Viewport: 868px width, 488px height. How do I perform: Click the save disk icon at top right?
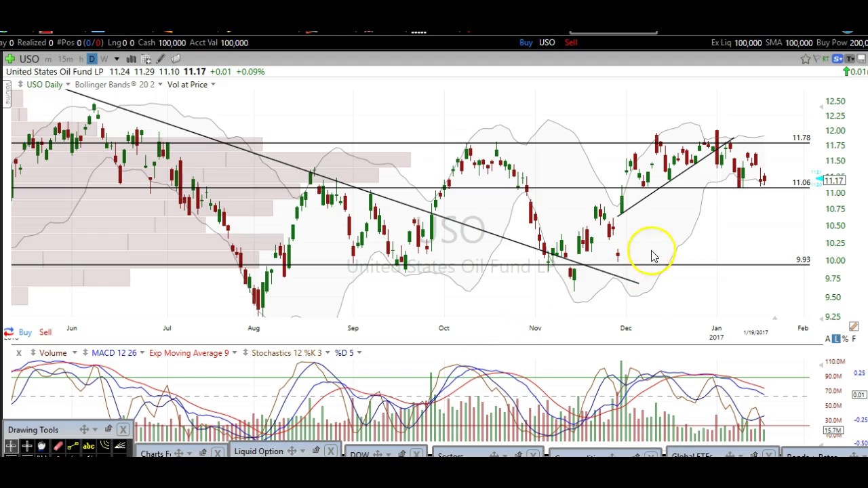(861, 59)
